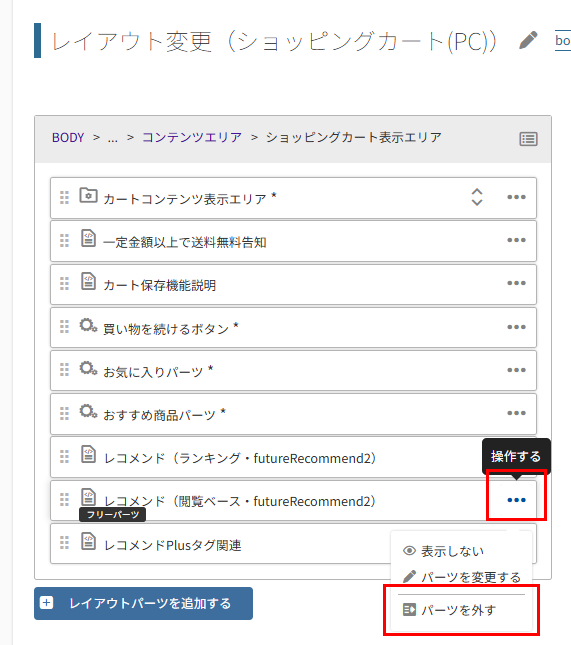Go to BODY breadcrumb level
The height and width of the screenshot is (645, 571).
68,137
